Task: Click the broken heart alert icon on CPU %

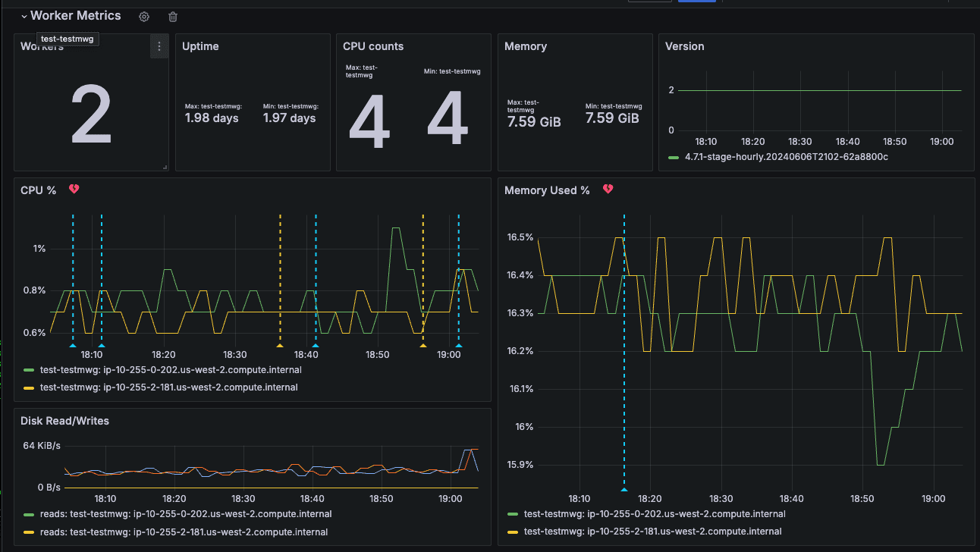Action: (74, 190)
